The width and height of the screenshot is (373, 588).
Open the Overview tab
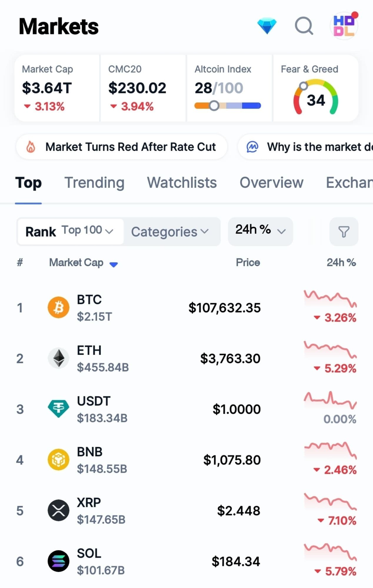click(271, 183)
